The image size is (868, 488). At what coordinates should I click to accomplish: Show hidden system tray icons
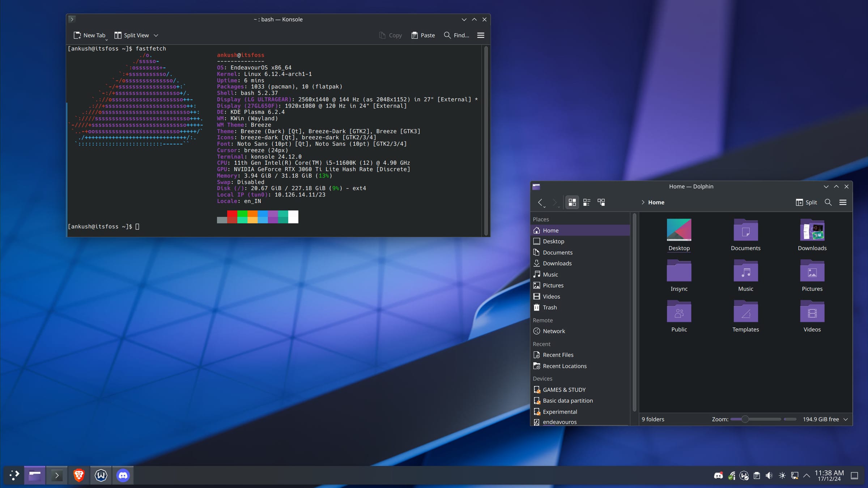pos(807,475)
